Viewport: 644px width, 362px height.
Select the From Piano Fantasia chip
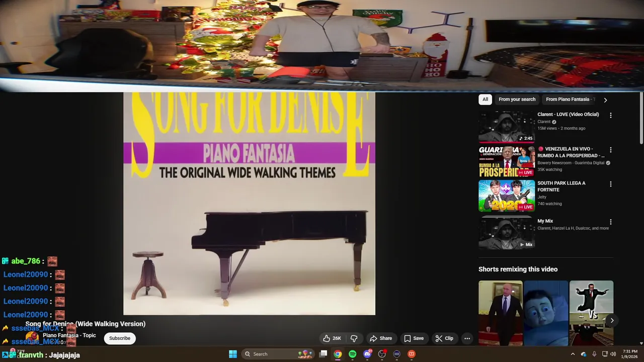(x=570, y=100)
